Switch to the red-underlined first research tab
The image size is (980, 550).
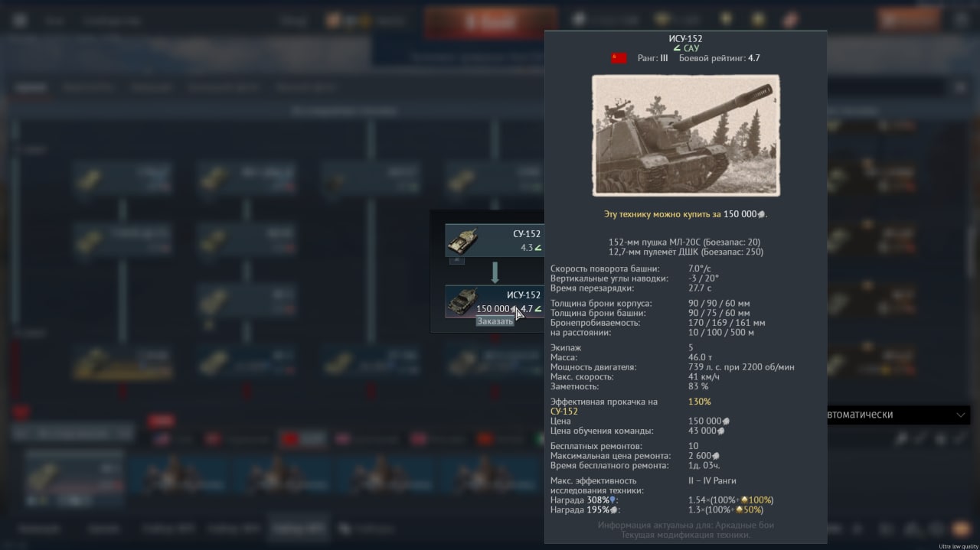pos(31,87)
